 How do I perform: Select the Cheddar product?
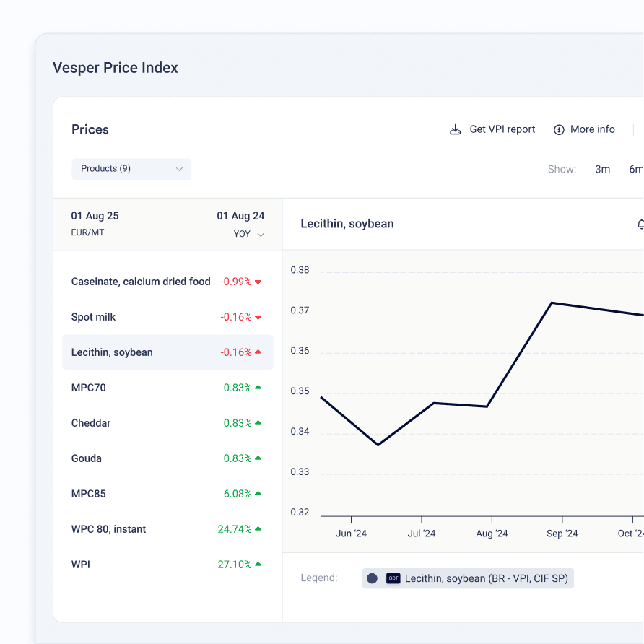[167, 423]
